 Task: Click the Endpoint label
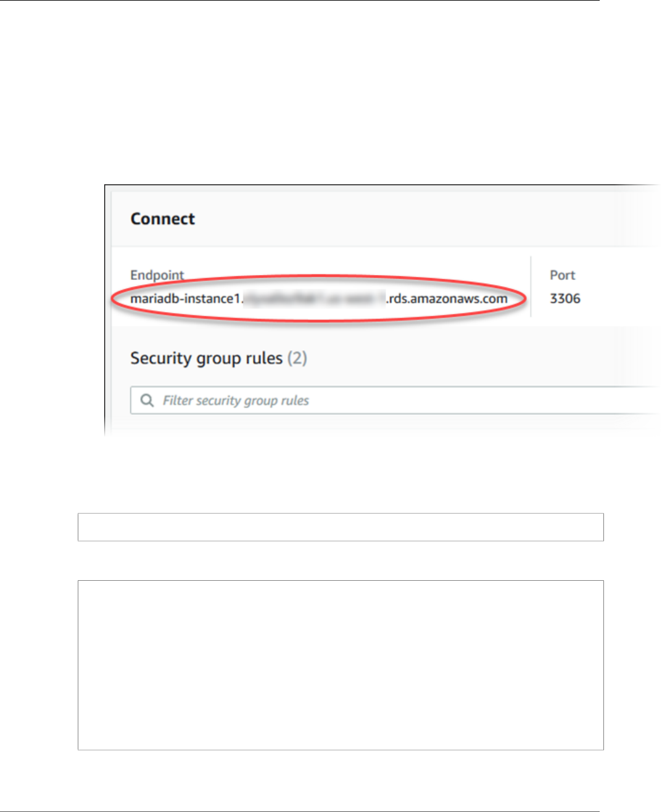point(157,275)
